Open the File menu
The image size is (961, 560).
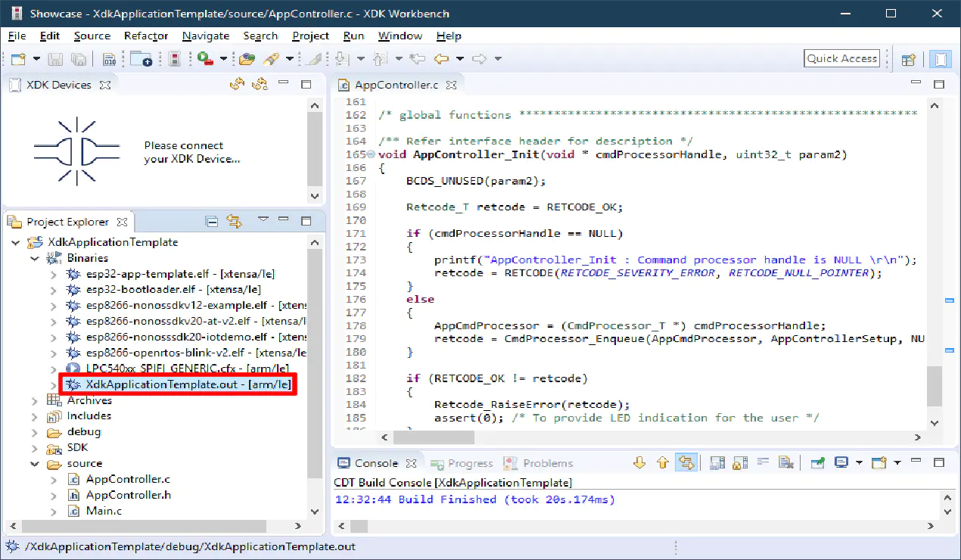pyautogui.click(x=17, y=36)
